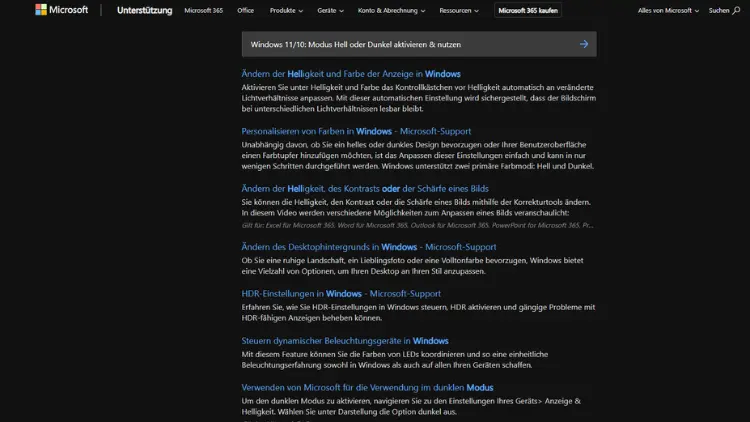Open the Windows 11/10 Modus Hell oder Dunkel suggestion

tap(419, 44)
